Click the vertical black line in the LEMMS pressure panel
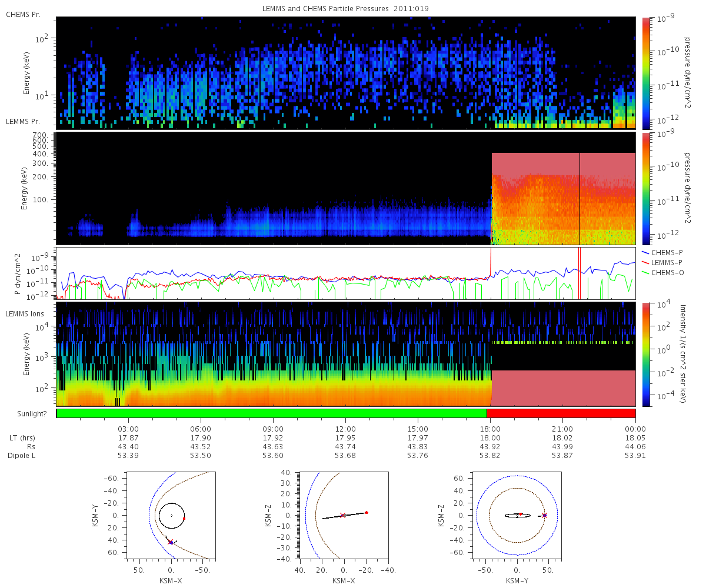 580,199
